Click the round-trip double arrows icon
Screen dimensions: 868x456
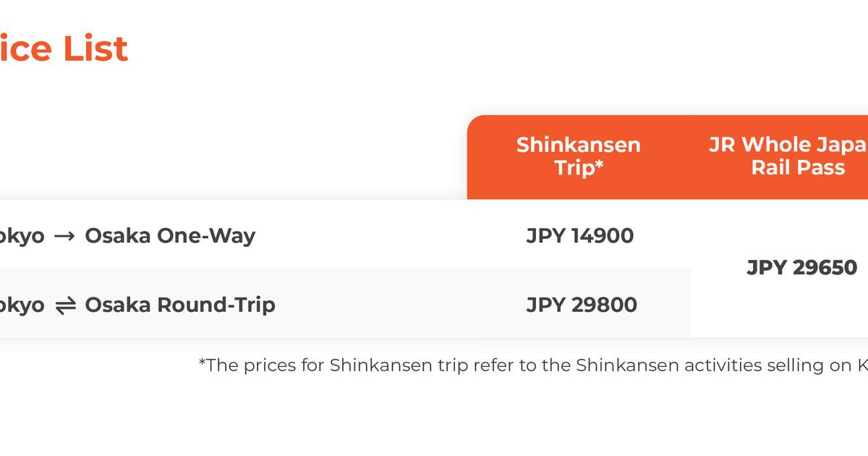pos(65,305)
